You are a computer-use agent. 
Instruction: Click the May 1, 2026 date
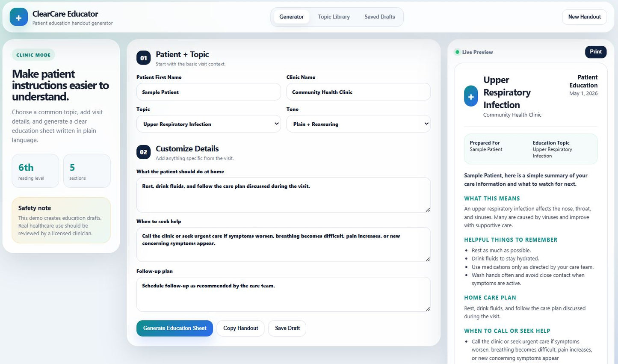point(583,94)
